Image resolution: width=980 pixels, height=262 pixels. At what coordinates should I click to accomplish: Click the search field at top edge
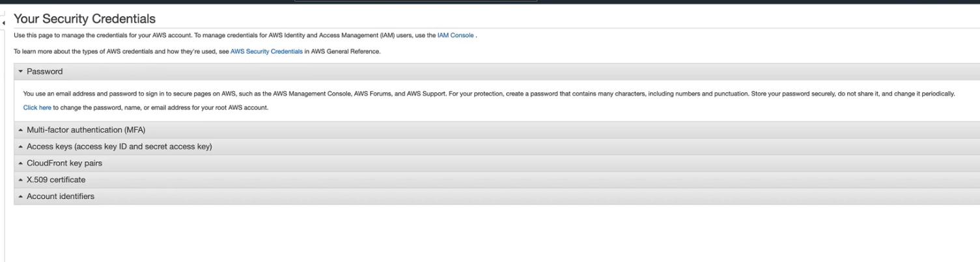coord(415,1)
